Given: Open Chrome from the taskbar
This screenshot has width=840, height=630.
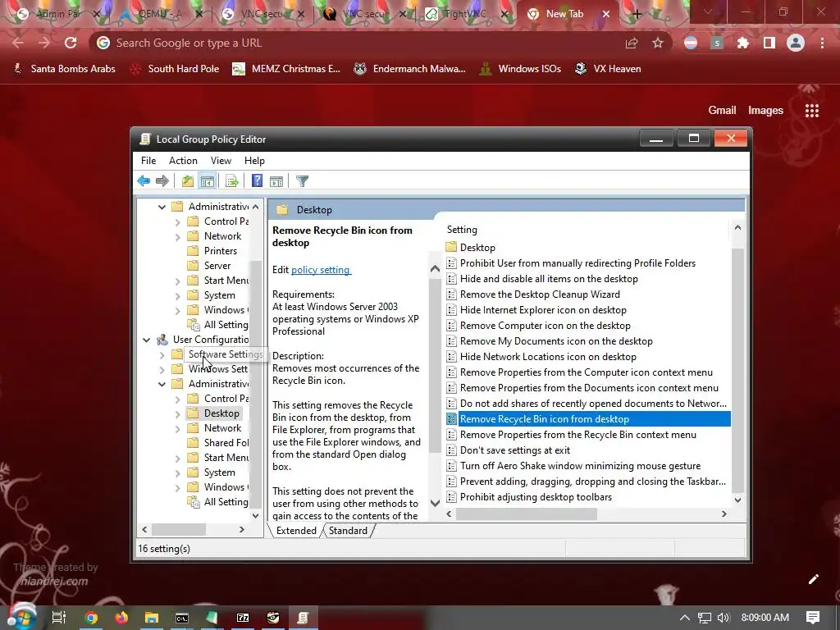Looking at the screenshot, I should pyautogui.click(x=91, y=618).
